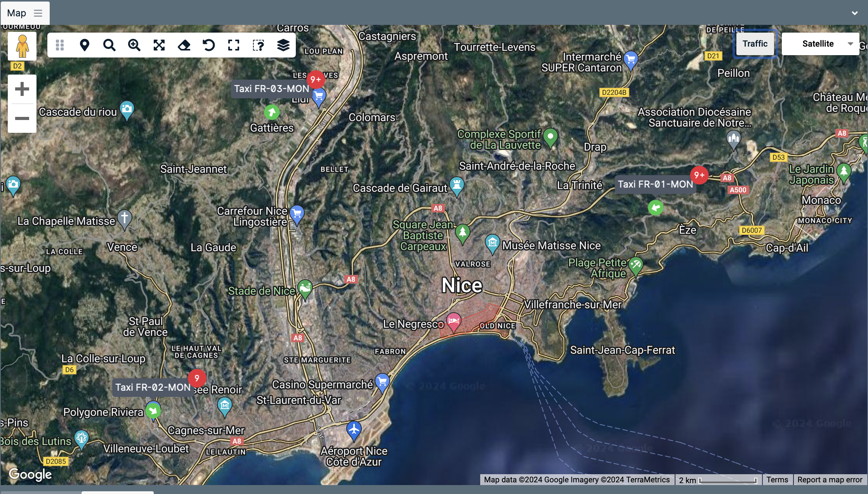
Task: Click the 9 cluster near Taxi FR-02-MON
Action: tap(197, 378)
